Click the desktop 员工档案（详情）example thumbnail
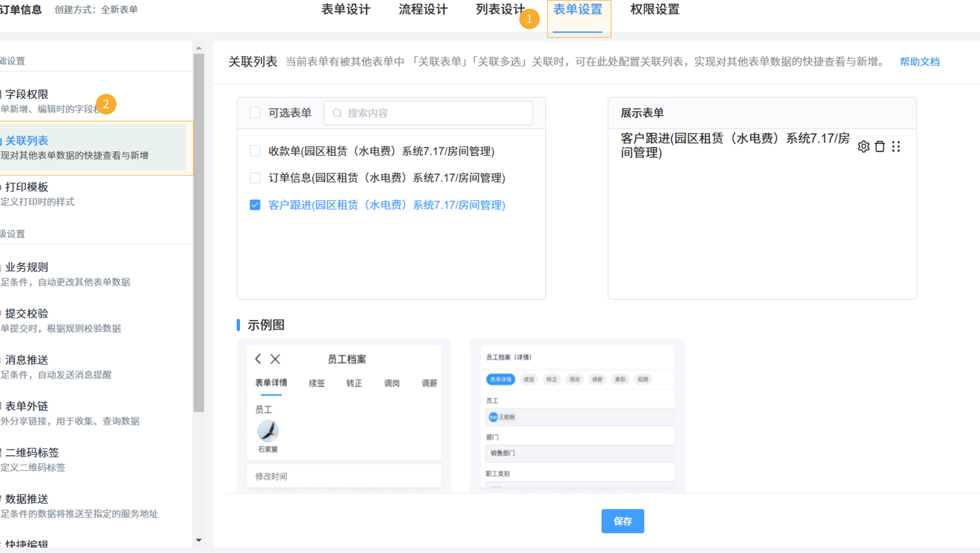This screenshot has width=980, height=553. (577, 416)
